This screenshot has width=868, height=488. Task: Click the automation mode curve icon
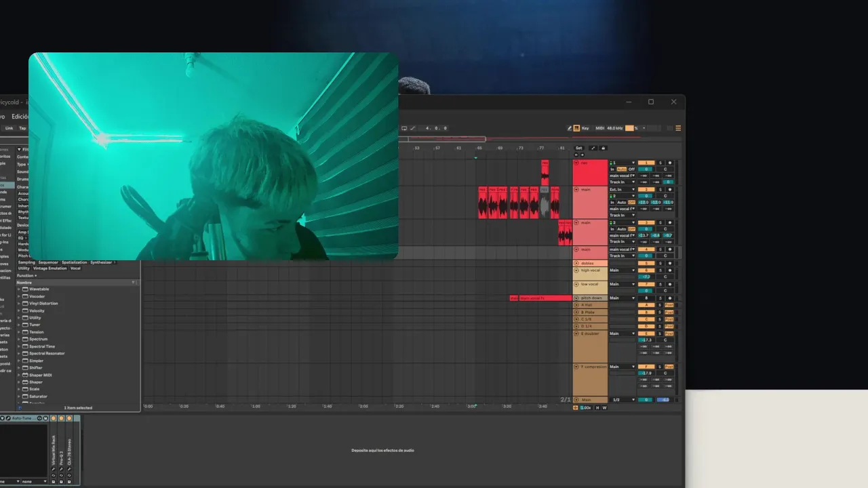413,128
